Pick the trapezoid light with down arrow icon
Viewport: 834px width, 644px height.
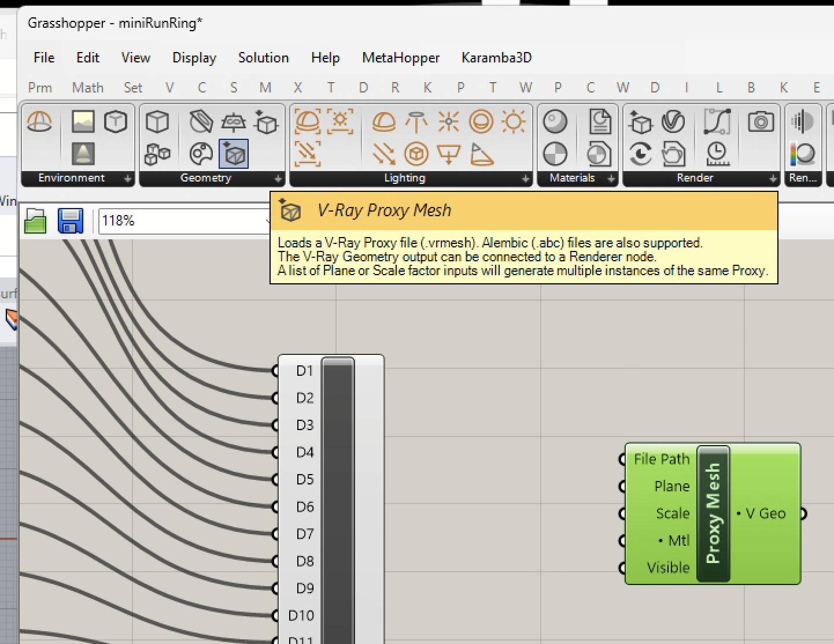(x=449, y=154)
